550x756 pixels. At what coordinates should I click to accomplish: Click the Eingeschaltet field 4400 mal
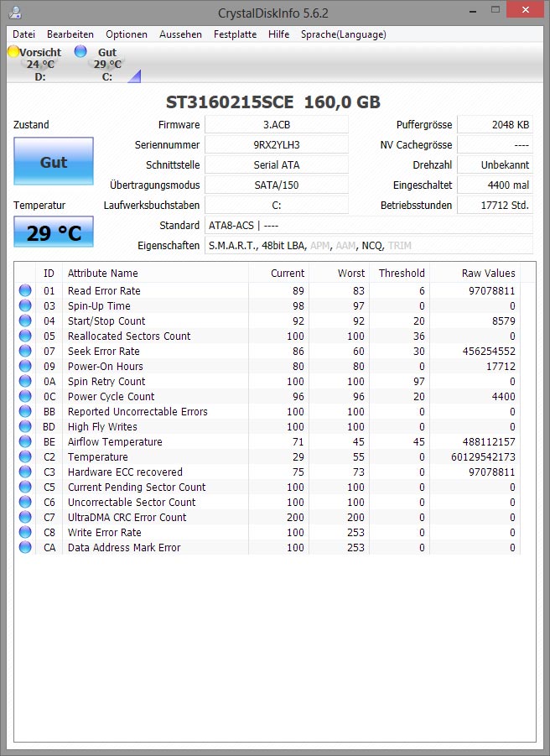pos(496,185)
